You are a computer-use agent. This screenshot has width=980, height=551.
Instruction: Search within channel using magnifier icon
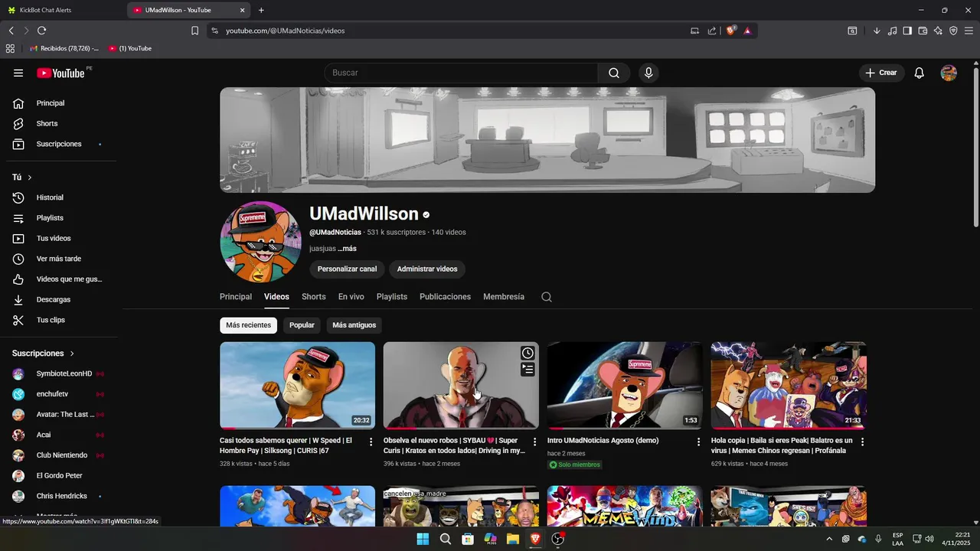click(547, 297)
